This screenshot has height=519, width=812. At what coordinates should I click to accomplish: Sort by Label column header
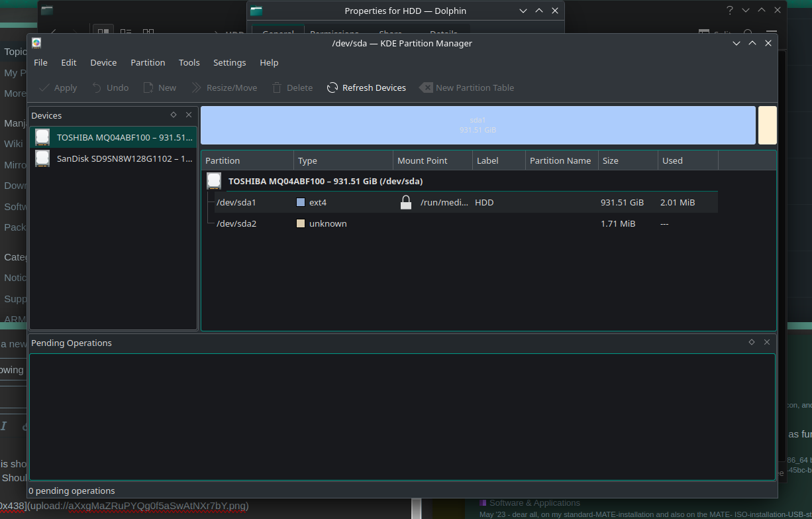tap(499, 160)
